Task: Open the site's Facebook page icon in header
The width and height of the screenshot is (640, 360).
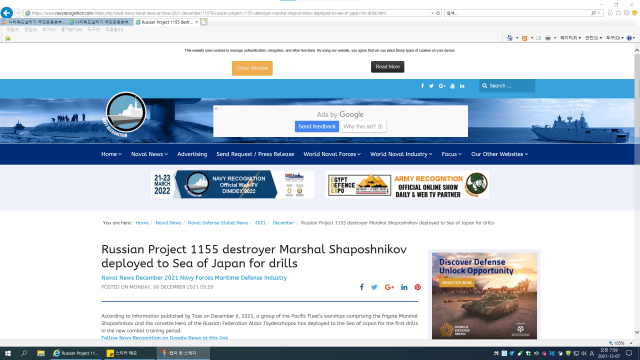Action: [x=422, y=86]
